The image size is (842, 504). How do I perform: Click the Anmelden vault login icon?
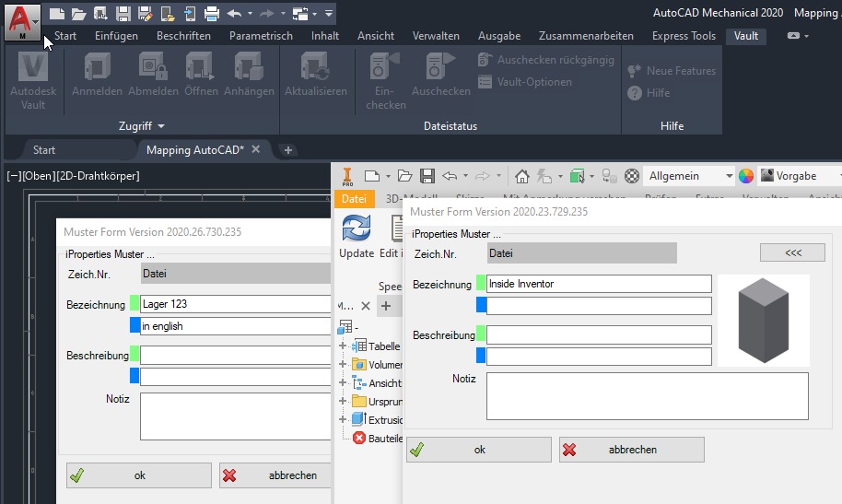98,66
